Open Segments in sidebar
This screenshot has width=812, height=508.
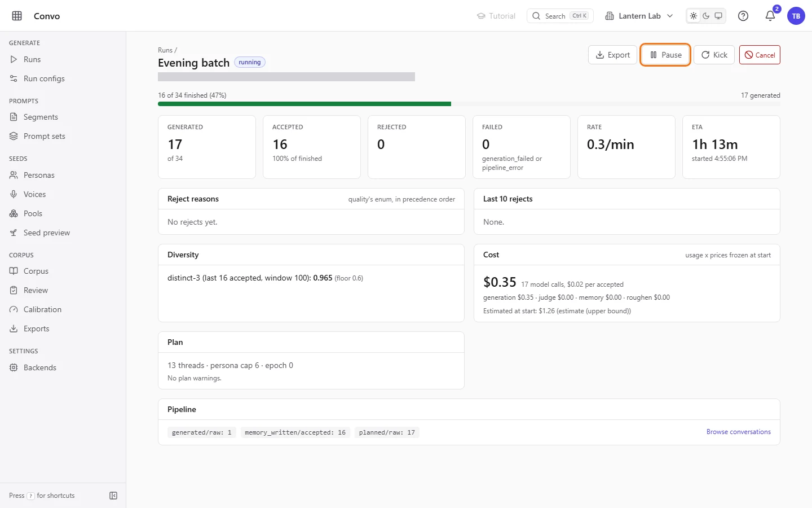[x=63, y=117]
